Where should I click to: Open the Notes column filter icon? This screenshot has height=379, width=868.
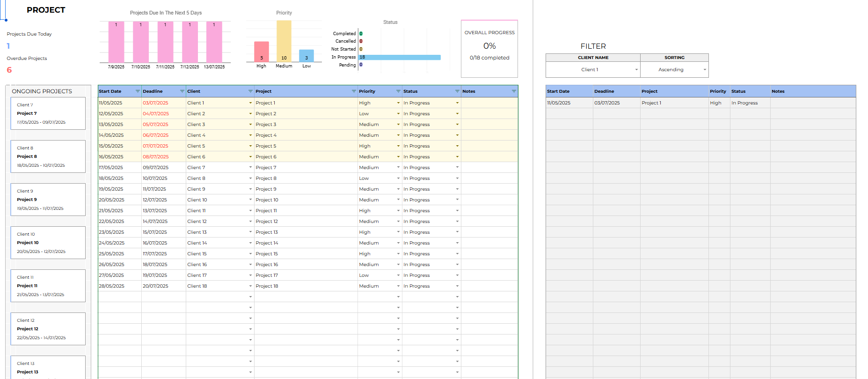pos(514,91)
